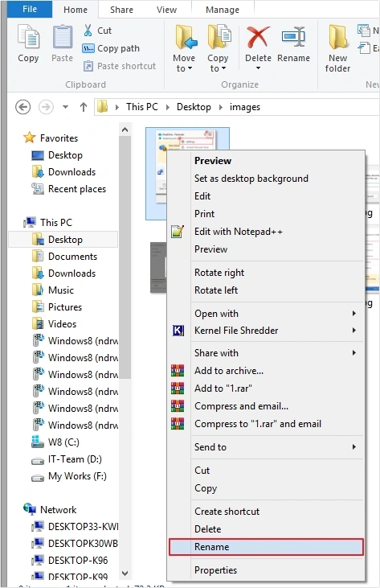Click This PC in address bar
The image size is (380, 588).
pos(142,107)
